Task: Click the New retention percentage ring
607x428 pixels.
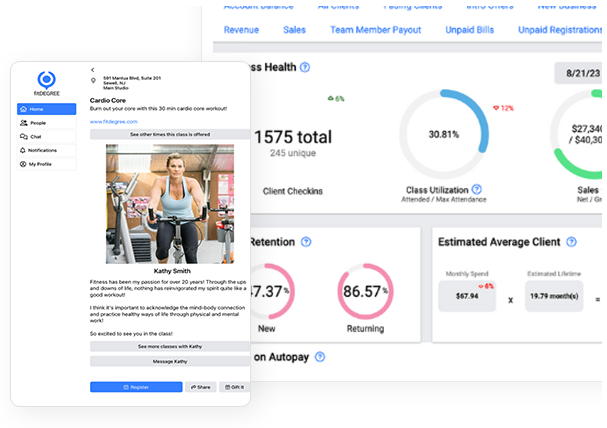Action: 271,291
